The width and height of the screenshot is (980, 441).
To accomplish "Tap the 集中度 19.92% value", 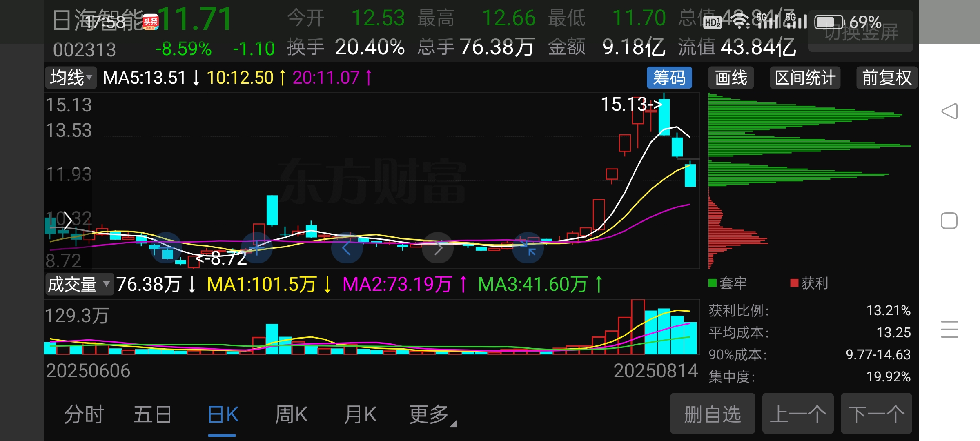I will [x=889, y=376].
